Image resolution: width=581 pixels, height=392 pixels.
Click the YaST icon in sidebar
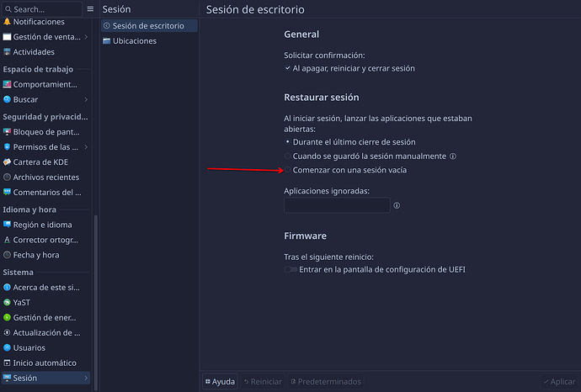pos(8,302)
